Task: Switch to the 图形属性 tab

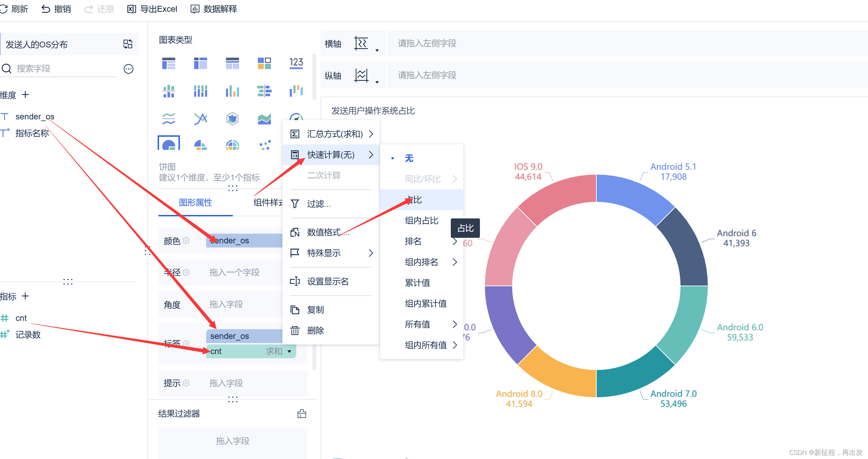Action: (195, 202)
